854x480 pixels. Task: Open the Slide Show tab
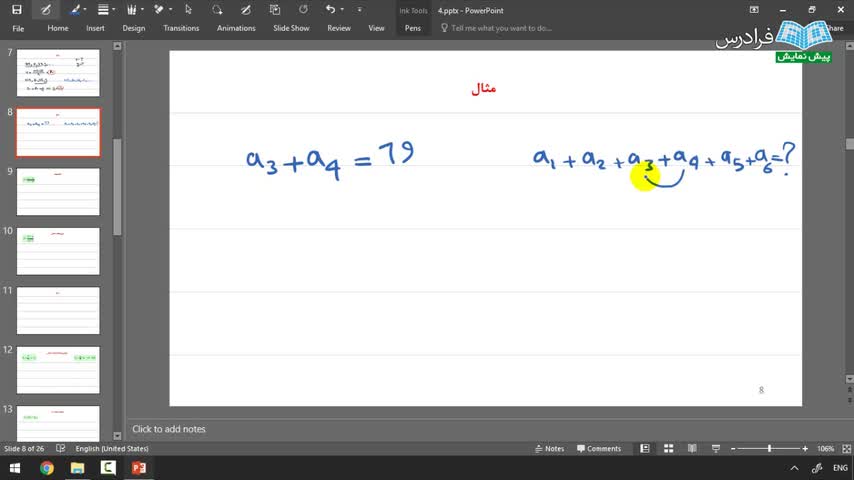(291, 28)
